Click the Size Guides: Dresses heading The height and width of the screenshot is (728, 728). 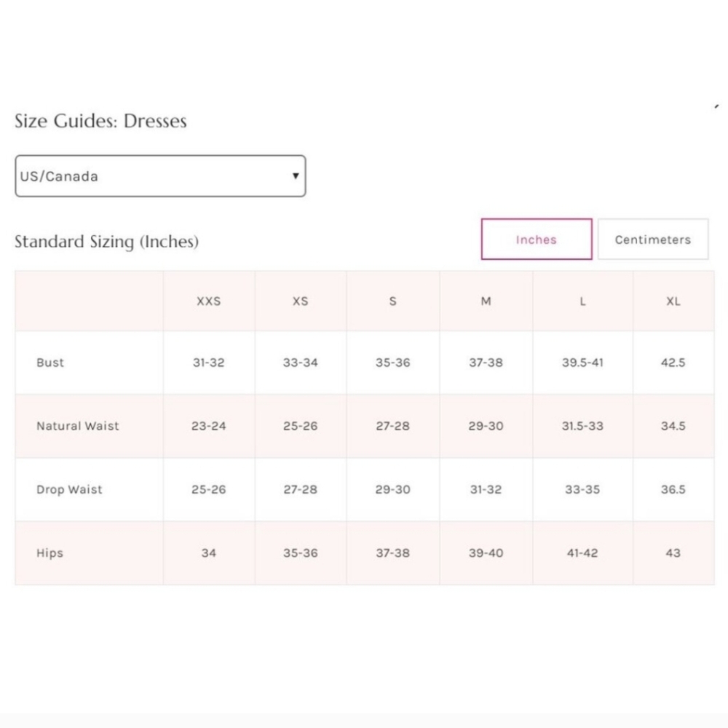(x=100, y=121)
